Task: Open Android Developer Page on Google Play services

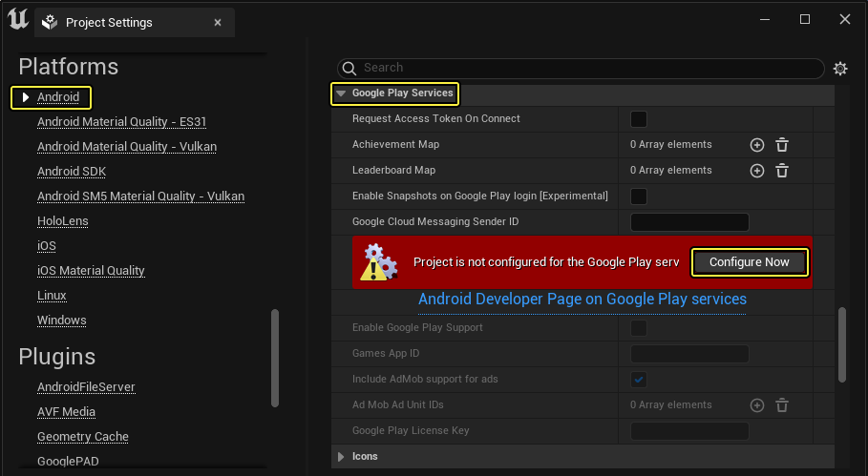Action: coord(582,300)
